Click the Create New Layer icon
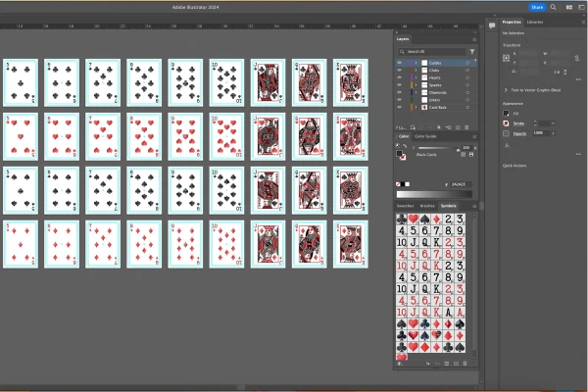The height and width of the screenshot is (392, 588). (x=458, y=127)
